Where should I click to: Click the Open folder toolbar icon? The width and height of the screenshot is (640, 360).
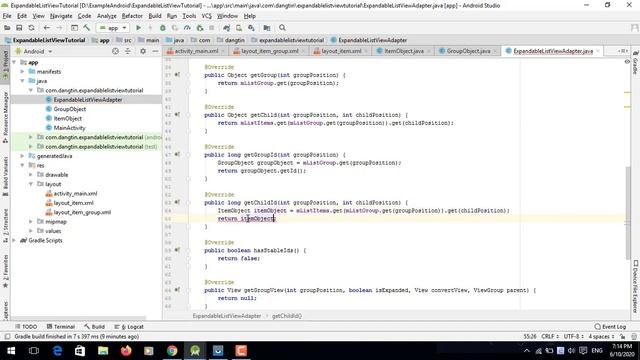7,28
